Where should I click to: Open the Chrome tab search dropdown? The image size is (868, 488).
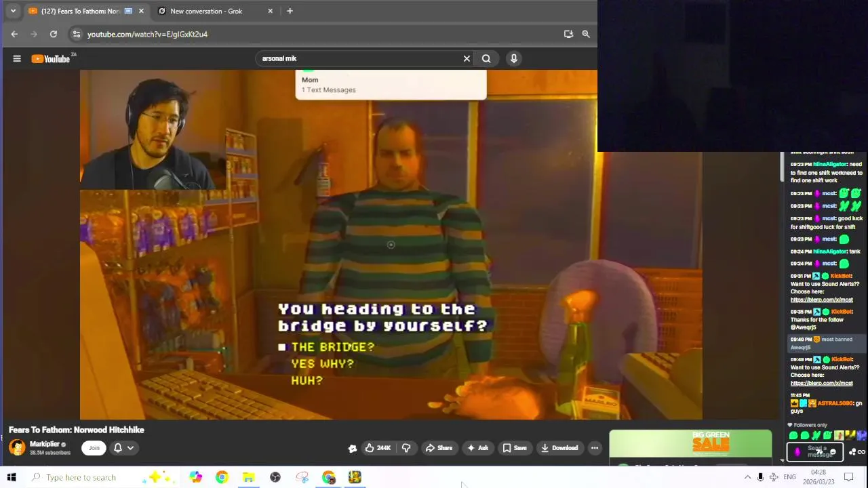pos(13,11)
